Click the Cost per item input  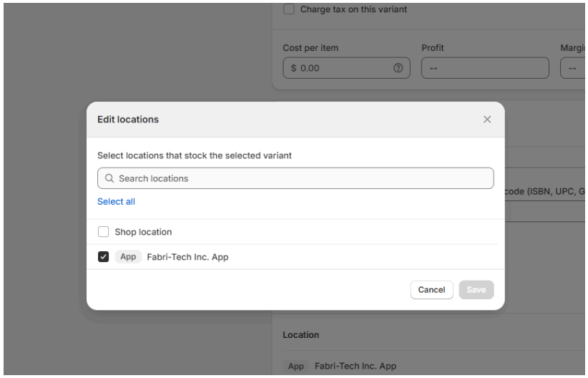340,69
